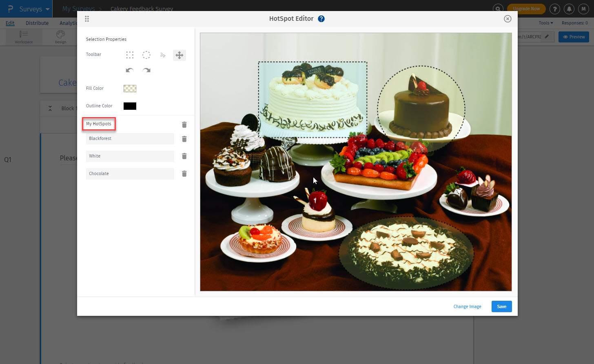This screenshot has width=594, height=364.
Task: Choose the freehand pen drawing tool
Action: pyautogui.click(x=163, y=55)
